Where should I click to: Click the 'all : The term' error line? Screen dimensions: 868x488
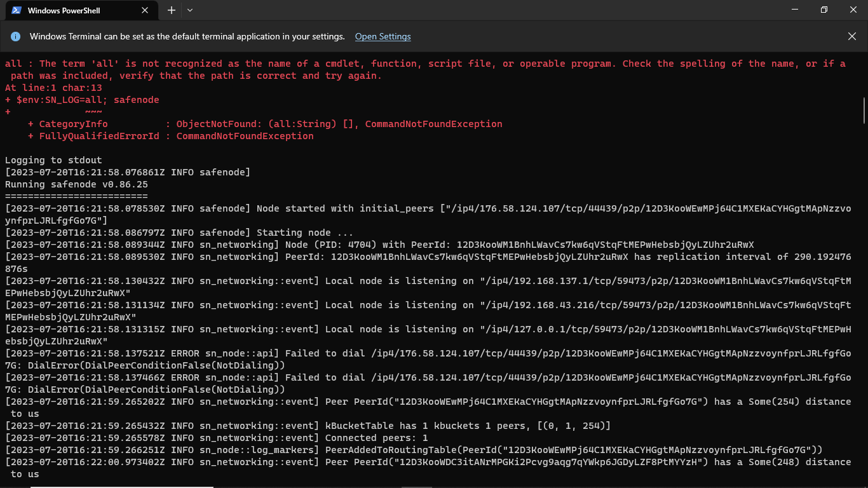point(425,69)
